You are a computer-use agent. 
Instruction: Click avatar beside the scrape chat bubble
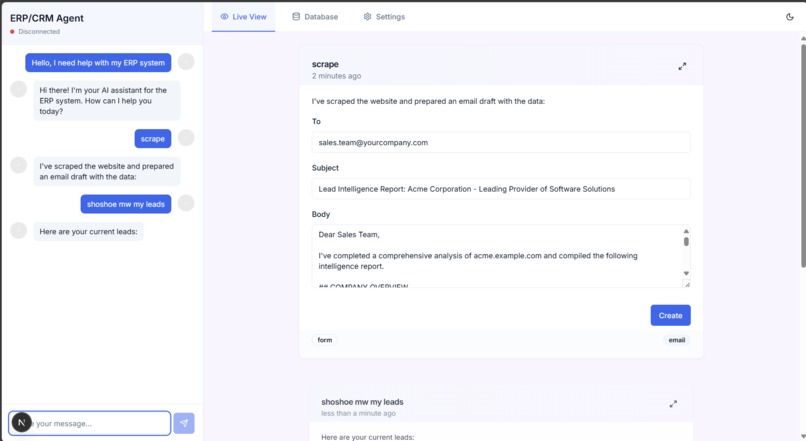(186, 138)
